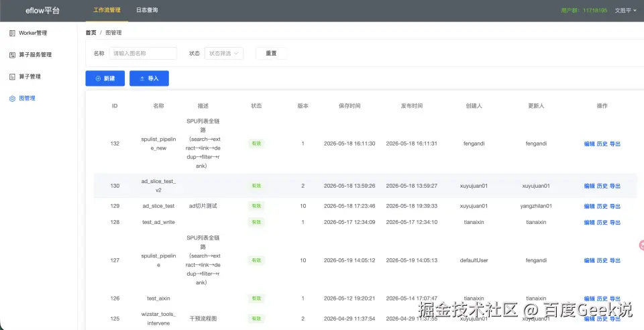Screen dimensions: 644x330
Task: Select the 算子服务管理 sidebar icon
Action: coord(12,54)
